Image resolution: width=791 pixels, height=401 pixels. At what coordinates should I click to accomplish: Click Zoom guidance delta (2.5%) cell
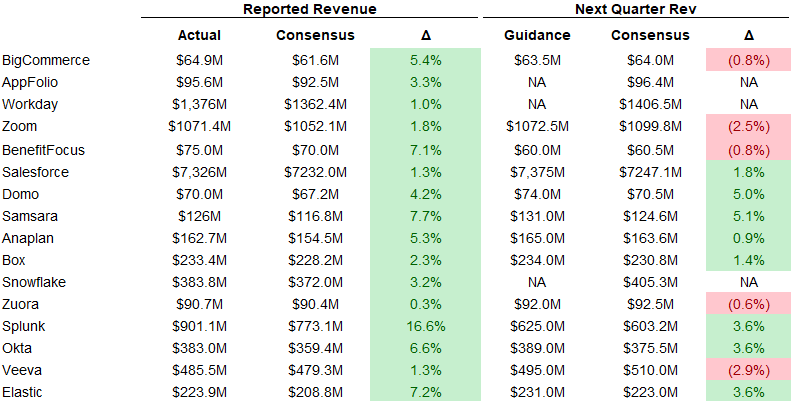pos(749,126)
